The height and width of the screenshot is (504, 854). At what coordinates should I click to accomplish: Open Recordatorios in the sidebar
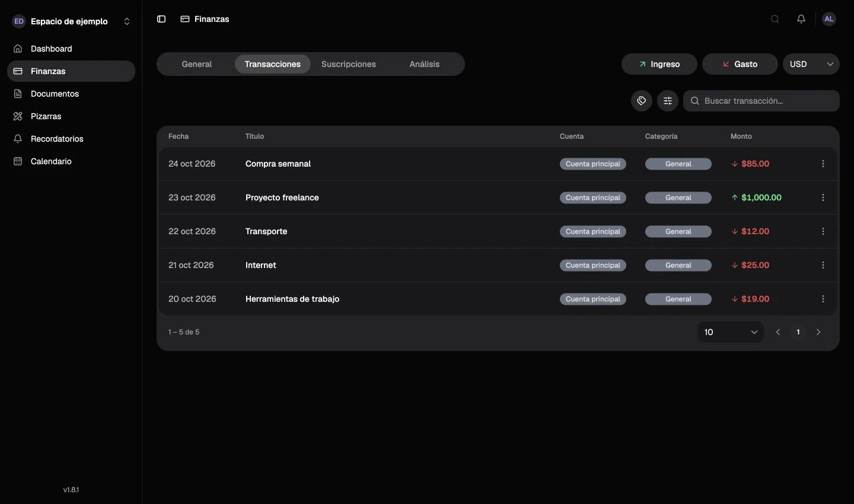tap(71, 139)
